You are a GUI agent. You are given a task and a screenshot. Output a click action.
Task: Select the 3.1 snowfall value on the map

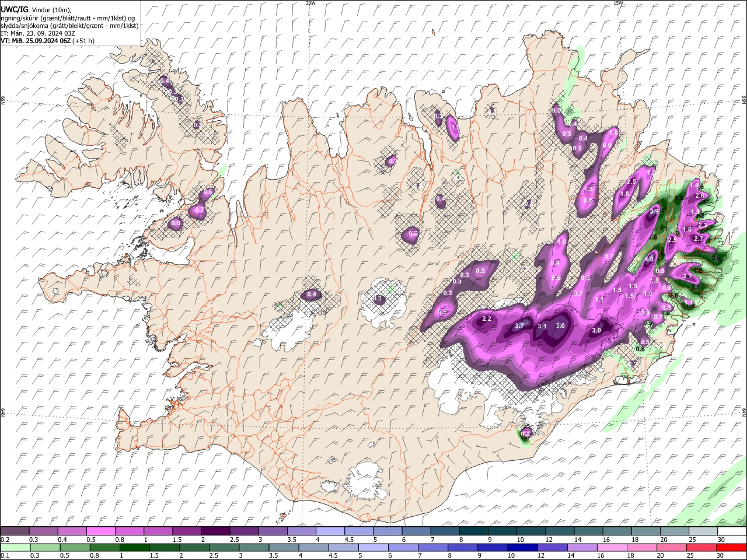point(542,326)
